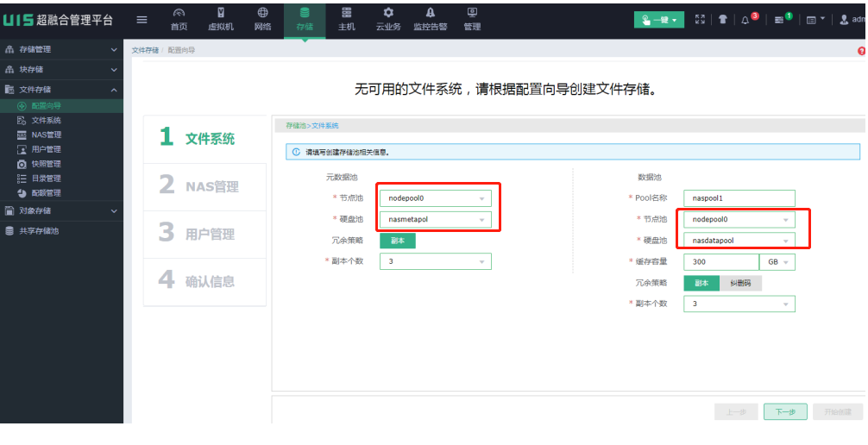Select wizard step 3 用户管理
The height and width of the screenshot is (445, 868).
click(x=204, y=234)
